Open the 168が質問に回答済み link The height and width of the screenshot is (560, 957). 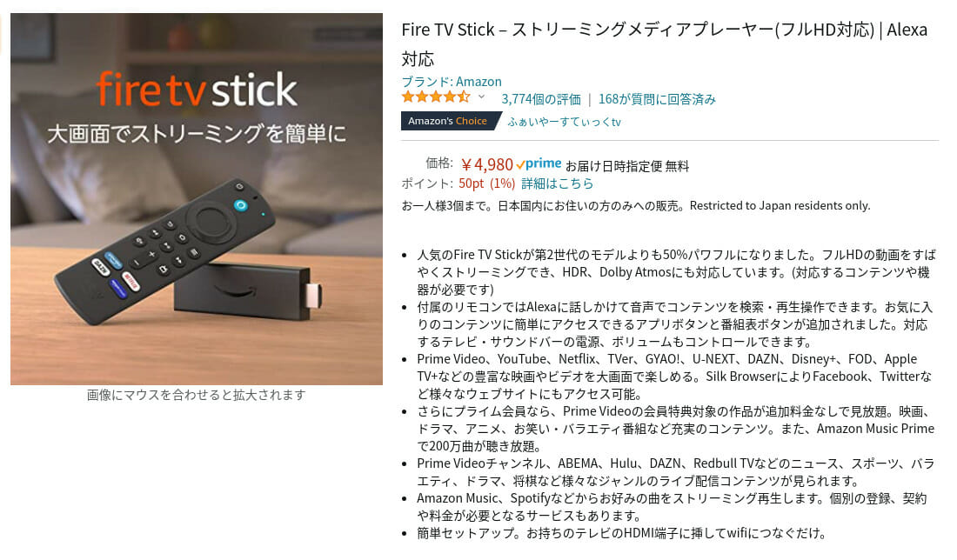click(x=657, y=99)
